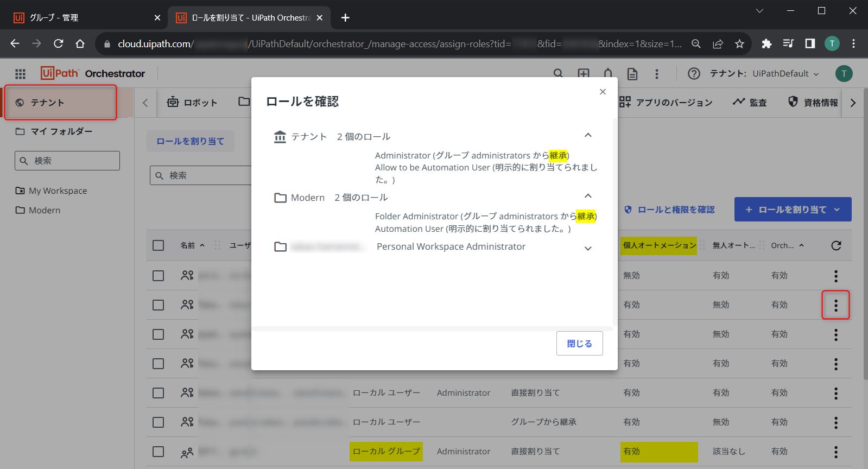The image size is (868, 469).
Task: Click 無人オート... column header
Action: pyautogui.click(x=733, y=245)
